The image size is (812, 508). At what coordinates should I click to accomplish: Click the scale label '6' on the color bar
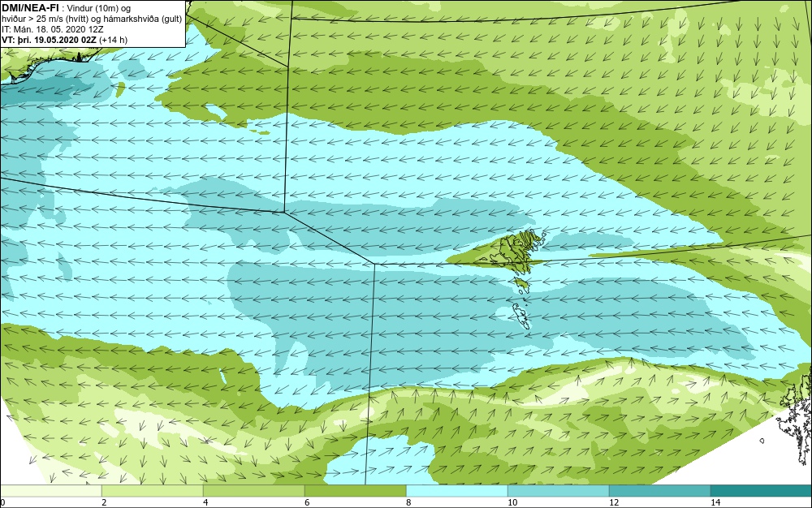pyautogui.click(x=307, y=502)
